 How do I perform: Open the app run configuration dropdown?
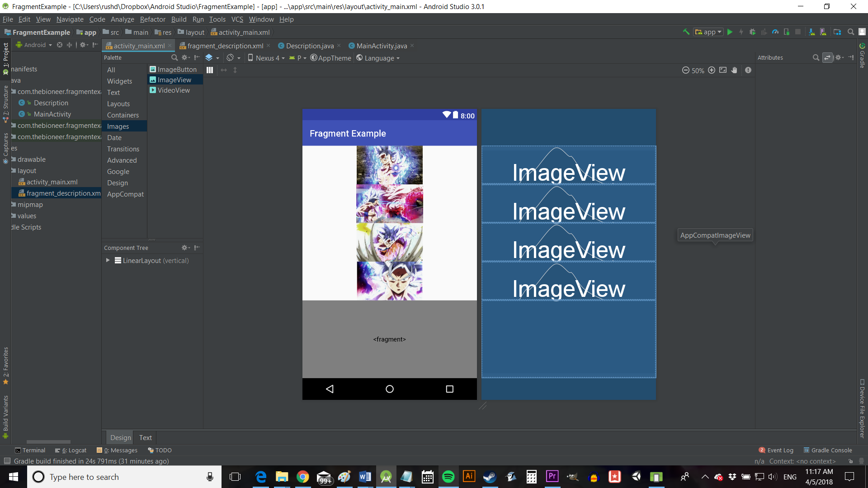click(x=708, y=32)
